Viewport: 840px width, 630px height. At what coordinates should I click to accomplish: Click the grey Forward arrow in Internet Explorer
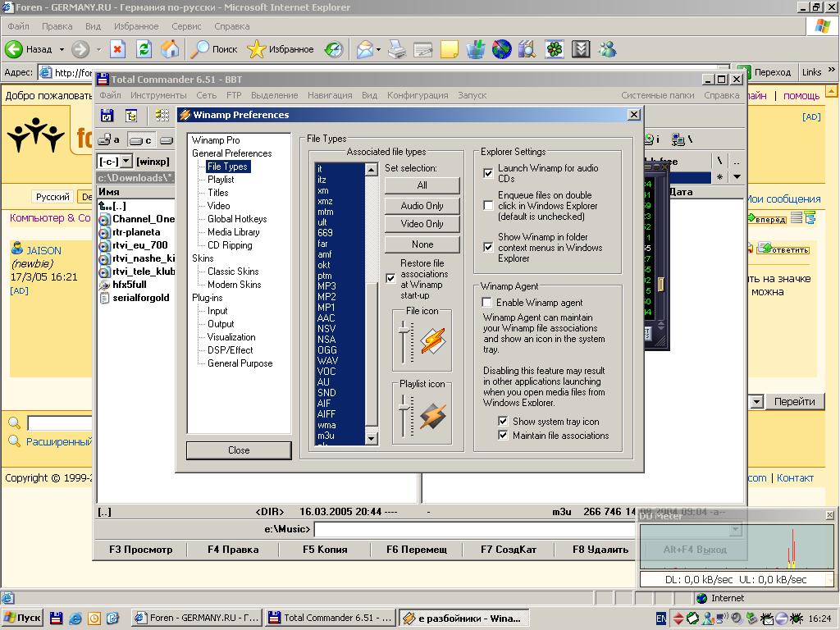click(x=80, y=49)
